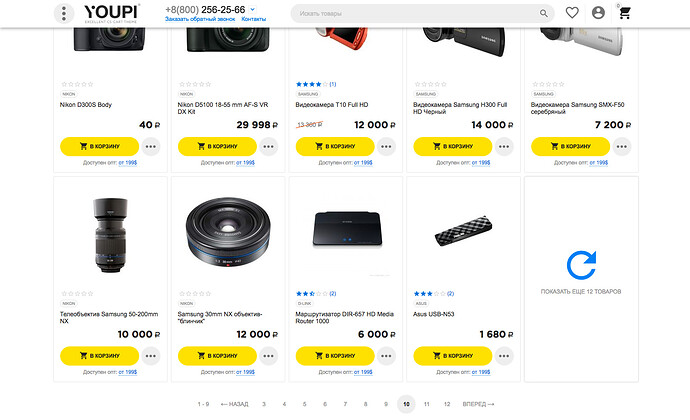Open the Samsung 30mm NX lens thumbnail
The width and height of the screenshot is (690, 420).
pyautogui.click(x=228, y=234)
